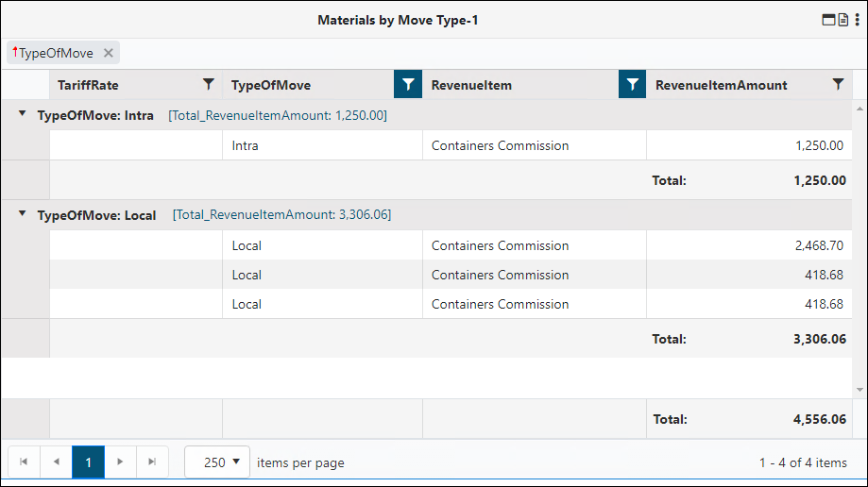
Task: Select page 1 in the pager
Action: 88,462
